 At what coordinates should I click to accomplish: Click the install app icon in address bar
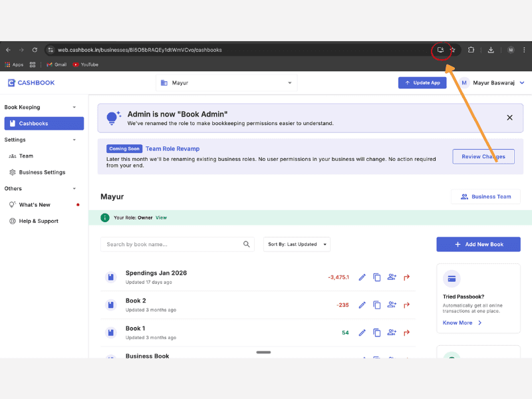pyautogui.click(x=440, y=50)
